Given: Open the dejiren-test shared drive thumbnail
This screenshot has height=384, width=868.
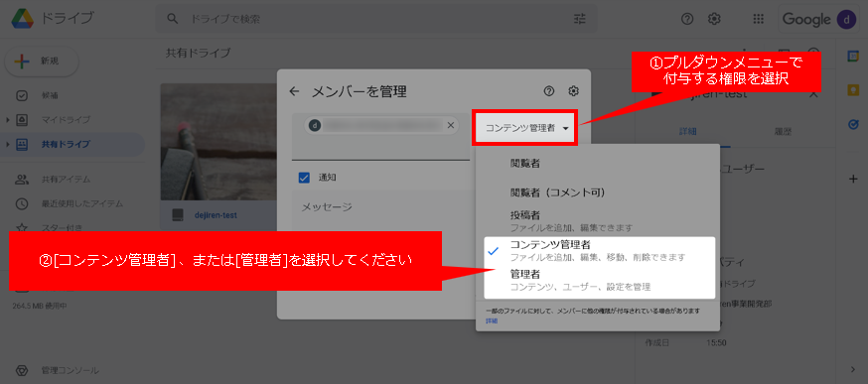Looking at the screenshot, I should (218, 142).
